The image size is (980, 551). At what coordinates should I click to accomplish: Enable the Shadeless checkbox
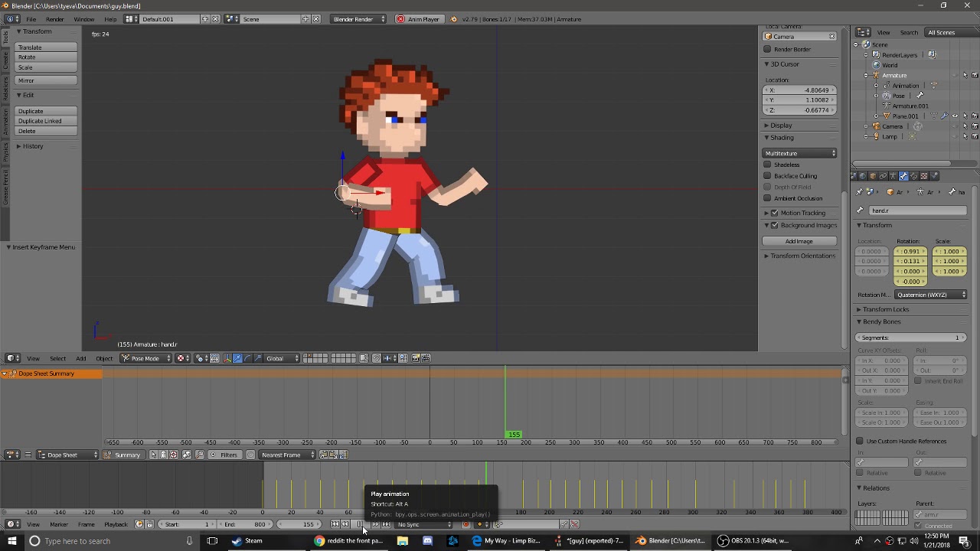coord(768,165)
